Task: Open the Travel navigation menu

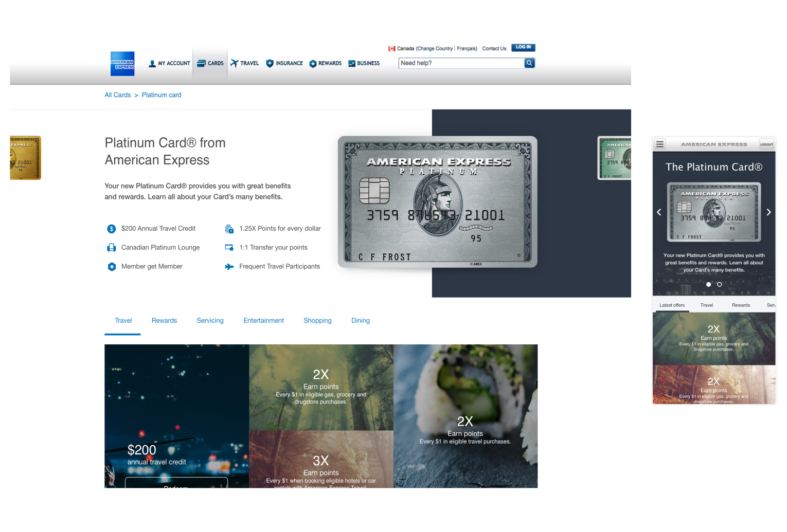Action: click(x=245, y=63)
